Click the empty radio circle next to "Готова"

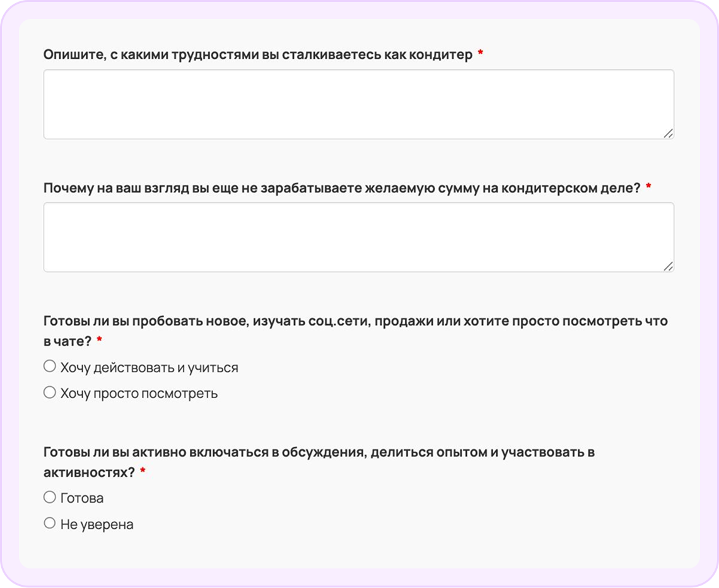[x=49, y=497]
